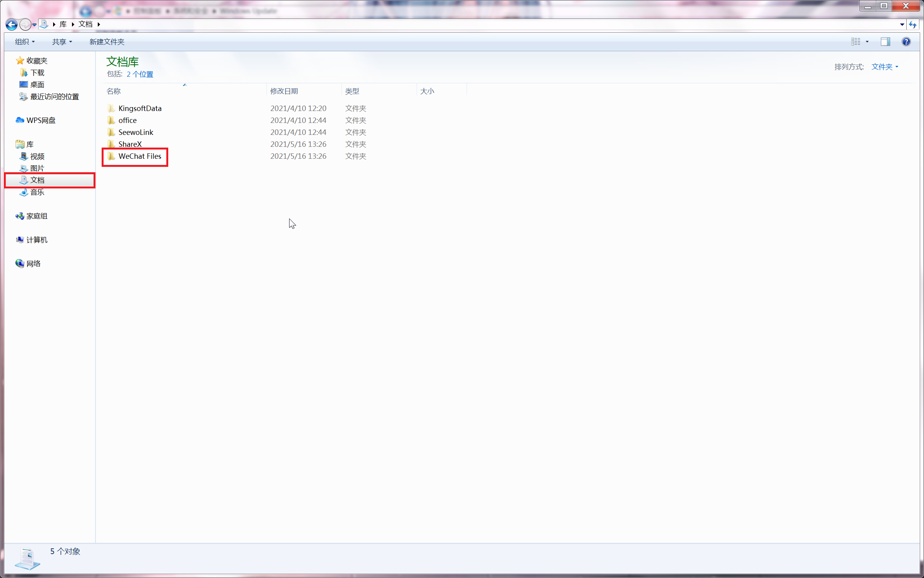Open WPS网盘 cloud item in sidebar

coord(40,120)
